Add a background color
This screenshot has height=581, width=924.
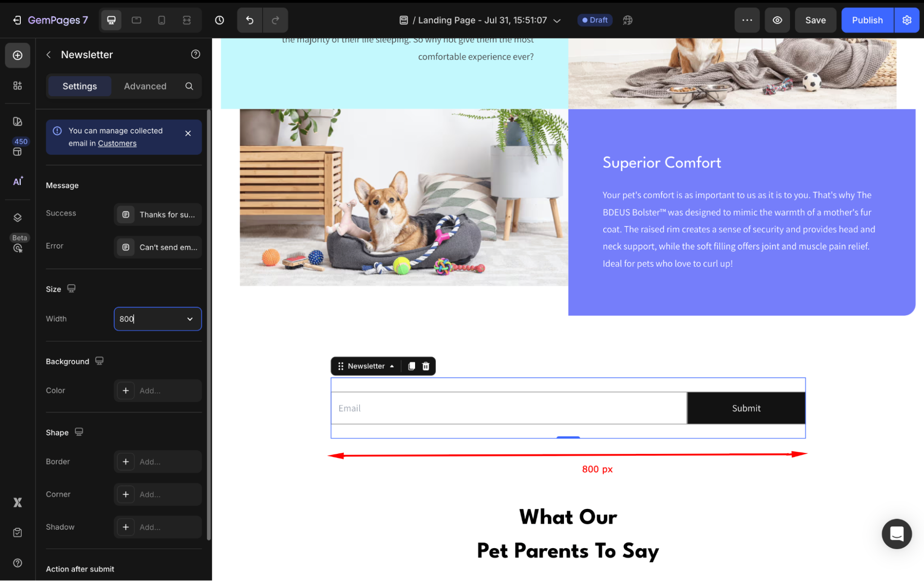(x=126, y=391)
